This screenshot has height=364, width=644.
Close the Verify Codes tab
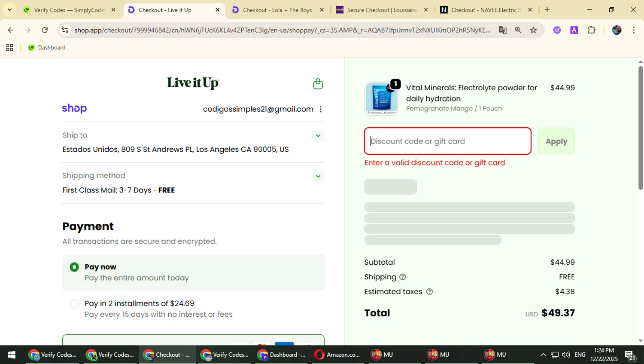click(113, 10)
